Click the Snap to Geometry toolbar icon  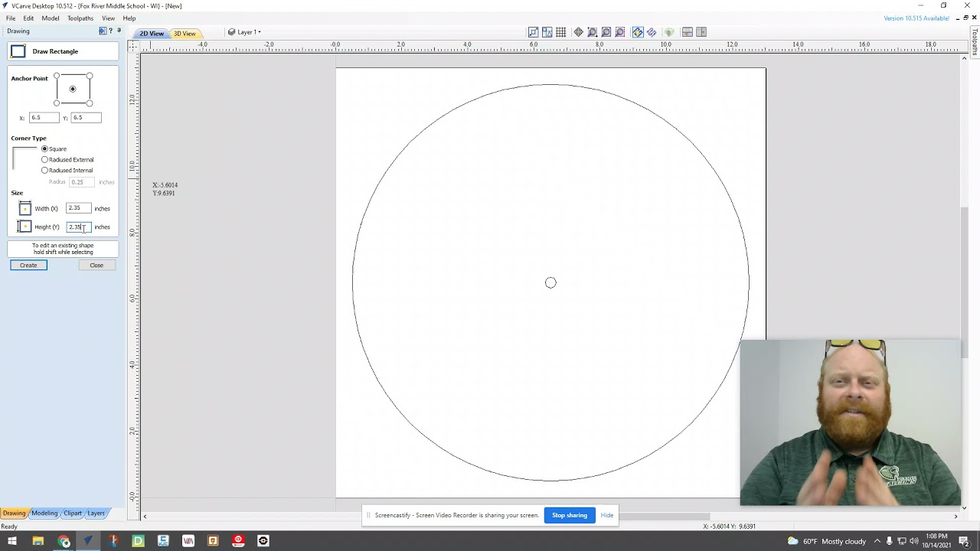[x=533, y=32]
